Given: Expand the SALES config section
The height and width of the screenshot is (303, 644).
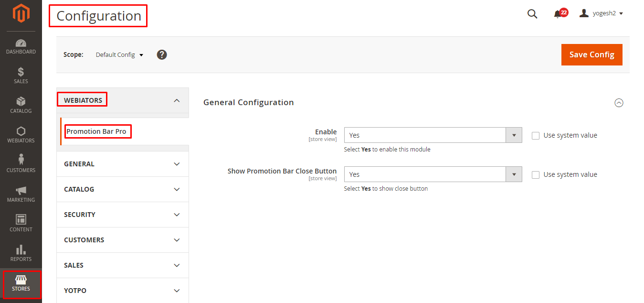Looking at the screenshot, I should pyautogui.click(x=123, y=265).
